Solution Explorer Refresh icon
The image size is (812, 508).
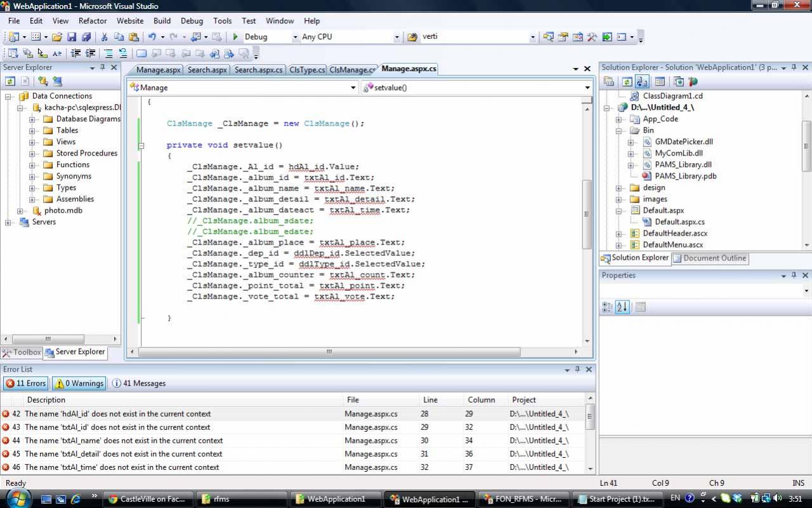pos(627,81)
